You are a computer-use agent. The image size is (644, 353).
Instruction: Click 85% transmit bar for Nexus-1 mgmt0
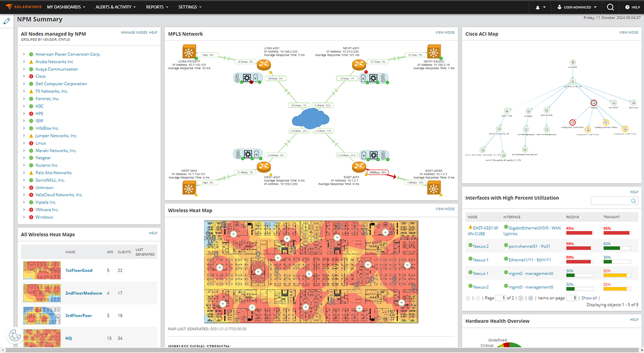tap(616, 275)
